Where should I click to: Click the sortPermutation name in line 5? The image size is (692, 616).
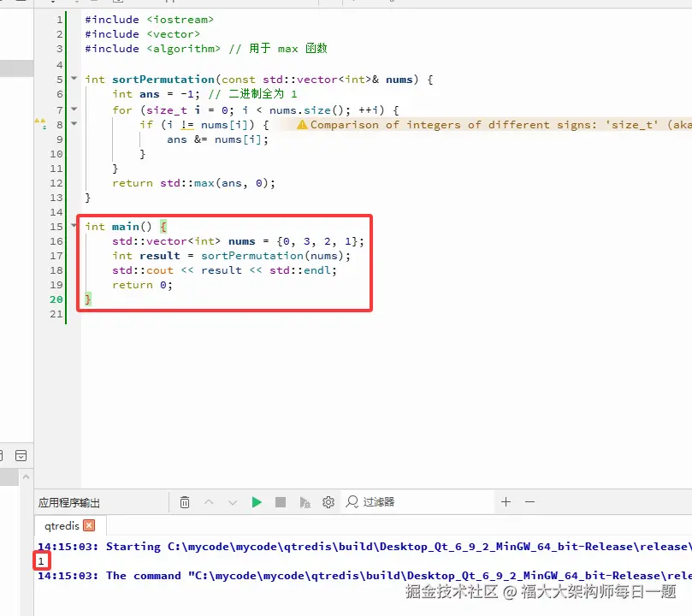(x=163, y=80)
